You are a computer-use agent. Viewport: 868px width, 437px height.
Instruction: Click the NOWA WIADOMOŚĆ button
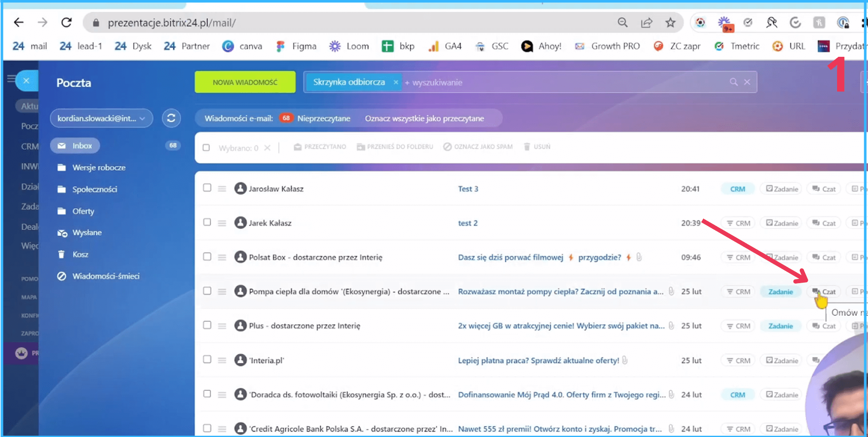(x=245, y=82)
